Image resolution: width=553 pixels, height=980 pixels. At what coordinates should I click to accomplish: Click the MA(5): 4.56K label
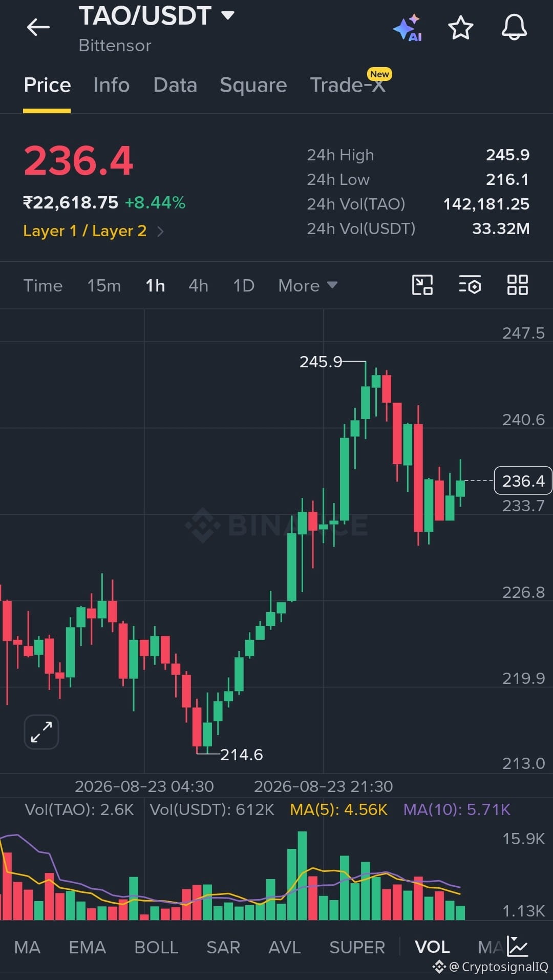pyautogui.click(x=338, y=809)
